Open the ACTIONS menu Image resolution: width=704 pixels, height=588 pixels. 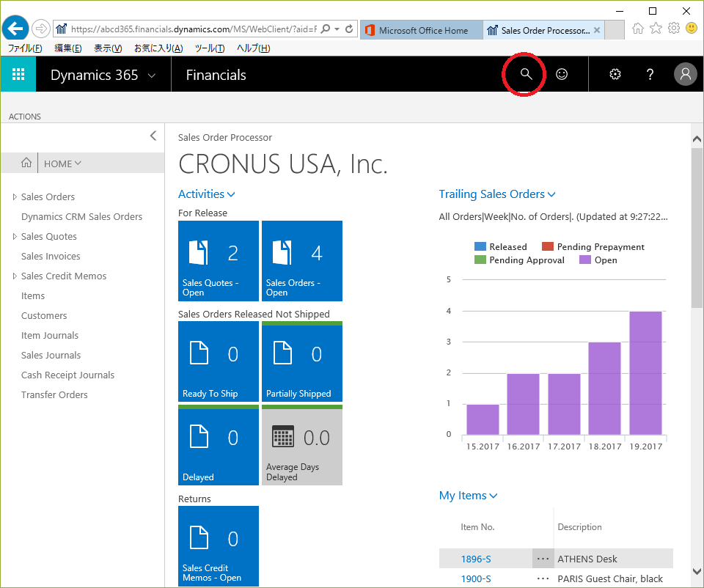[25, 117]
